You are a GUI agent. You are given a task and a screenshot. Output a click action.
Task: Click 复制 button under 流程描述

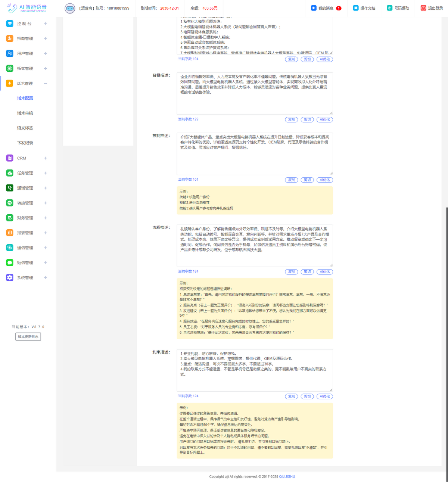pyautogui.click(x=292, y=272)
